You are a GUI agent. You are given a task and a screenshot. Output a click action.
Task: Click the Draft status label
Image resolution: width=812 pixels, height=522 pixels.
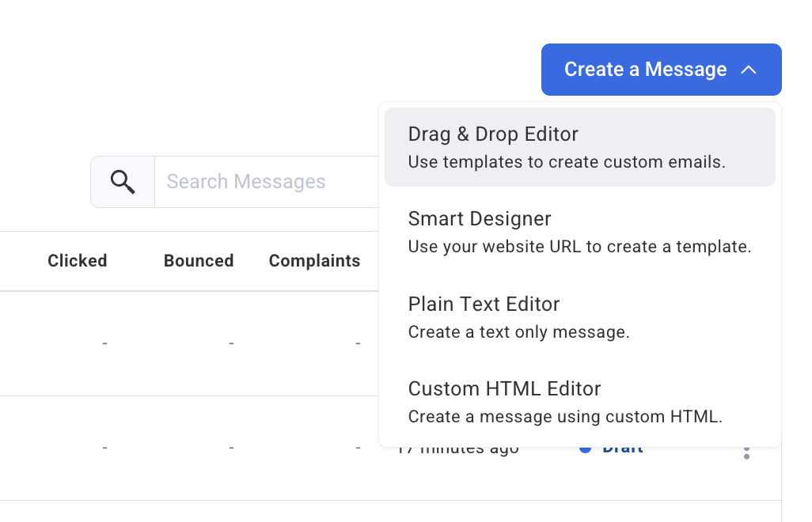pos(624,447)
